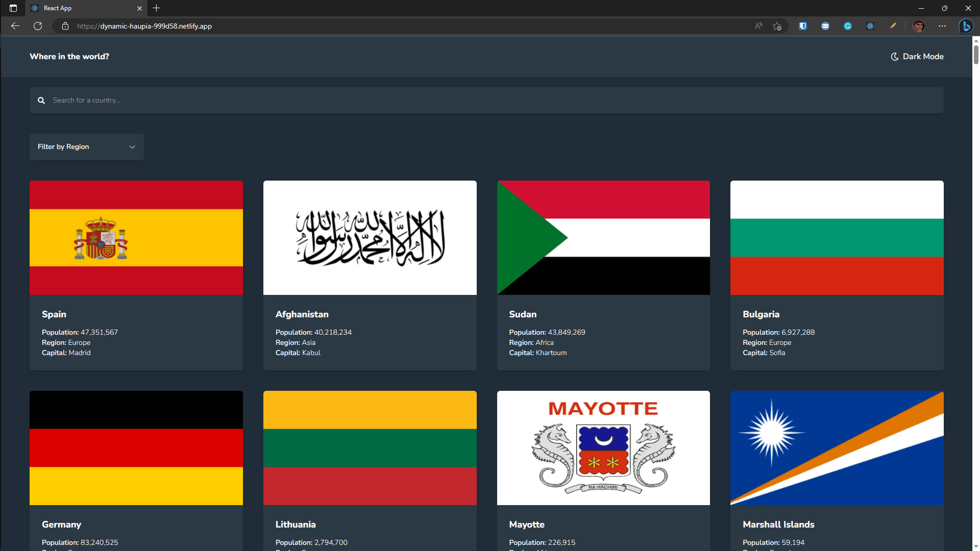The width and height of the screenshot is (980, 551).
Task: Open the Marshall Islands flag image
Action: click(837, 448)
